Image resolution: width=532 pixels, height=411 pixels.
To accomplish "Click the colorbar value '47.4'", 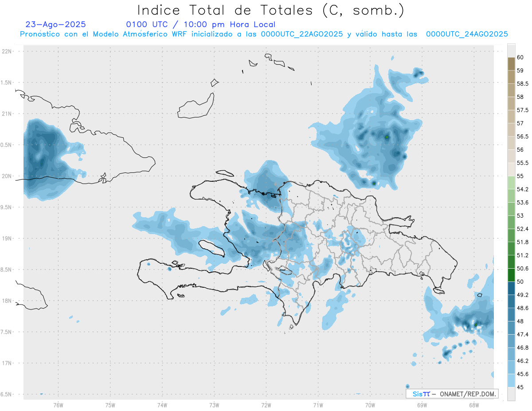I will (523, 334).
